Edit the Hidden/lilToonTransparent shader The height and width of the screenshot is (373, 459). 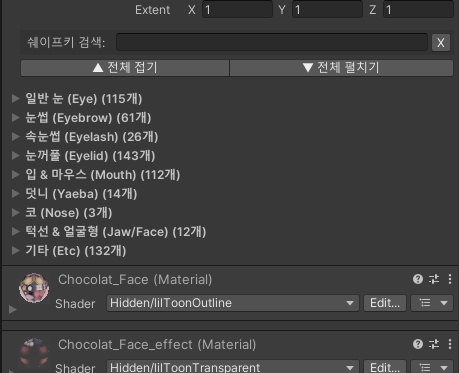click(x=385, y=367)
